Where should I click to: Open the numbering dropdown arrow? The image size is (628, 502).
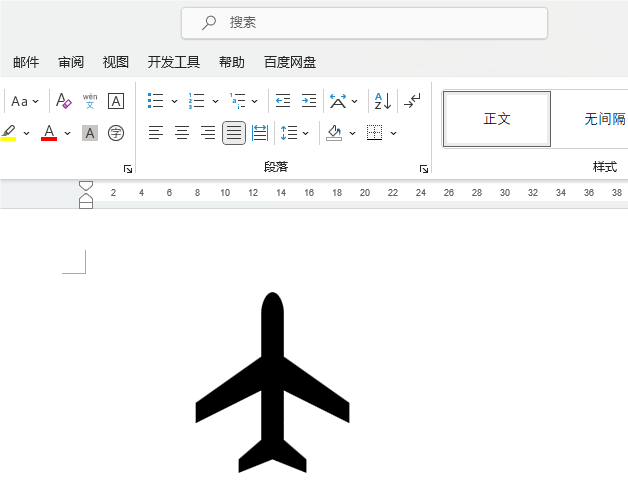click(215, 101)
